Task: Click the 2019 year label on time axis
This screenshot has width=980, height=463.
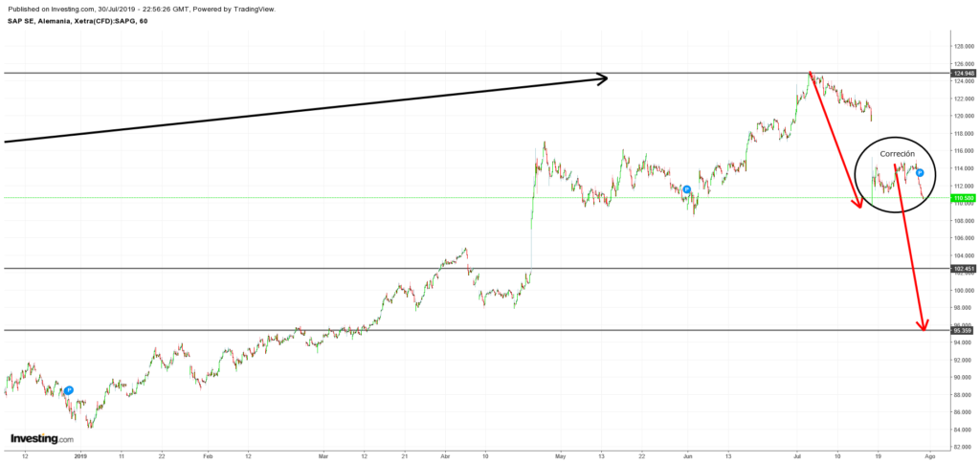Action: click(80, 456)
